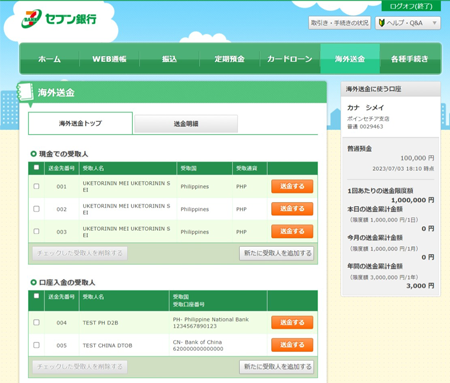Image resolution: width=450 pixels, height=383 pixels.
Task: Click the 3,000 円 yearly total value
Action: [x=420, y=286]
